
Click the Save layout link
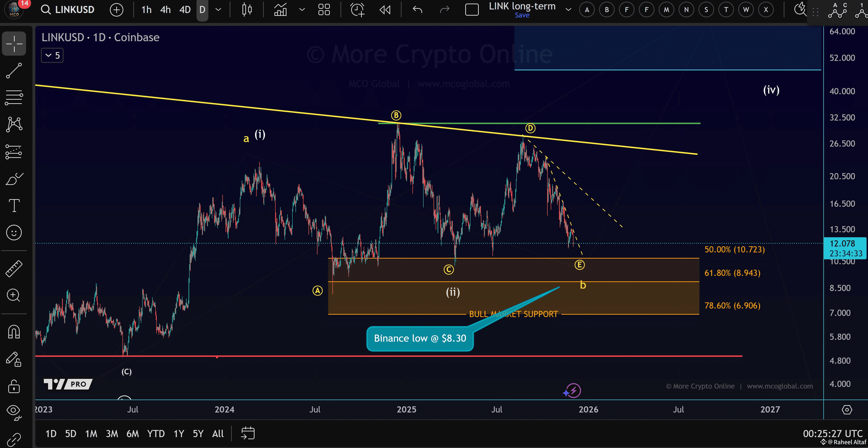click(522, 15)
